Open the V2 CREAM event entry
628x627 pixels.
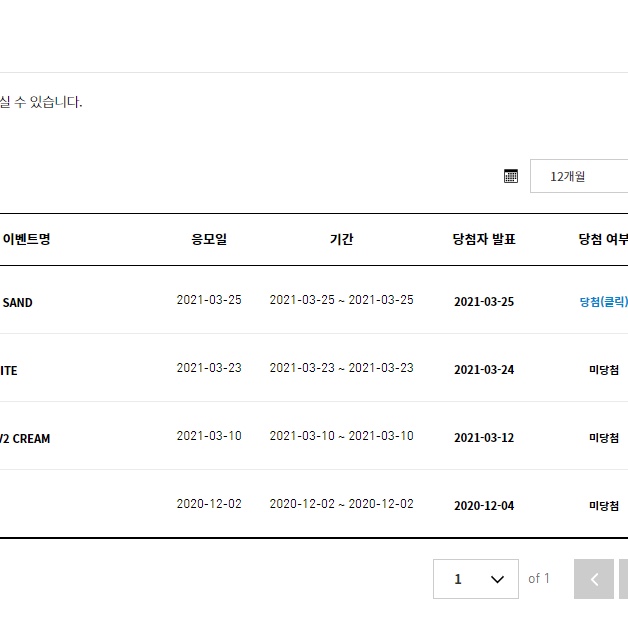point(25,439)
